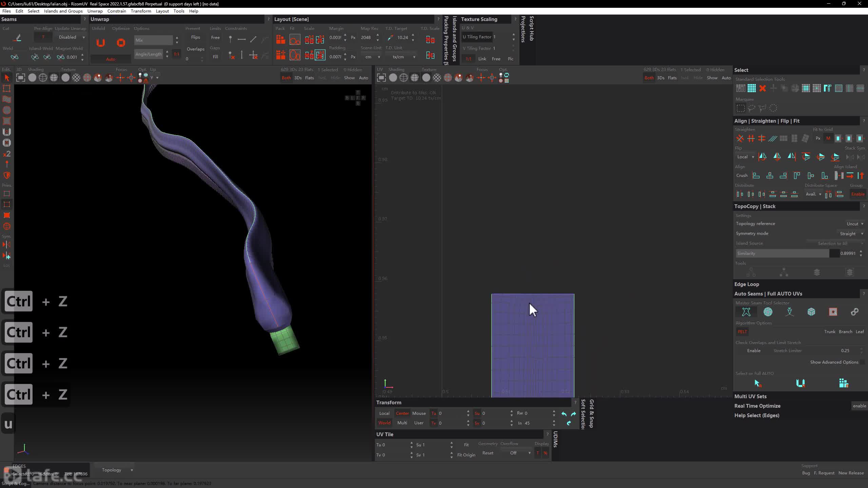
Task: Click the New Release link
Action: point(851,473)
